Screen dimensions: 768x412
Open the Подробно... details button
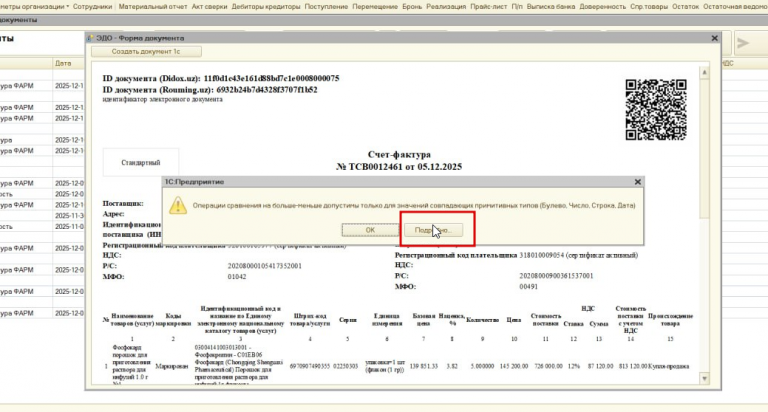[433, 230]
